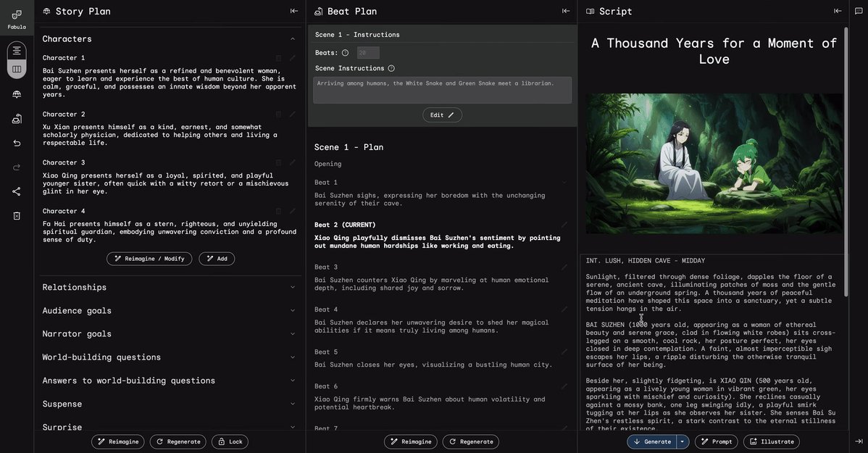The height and width of the screenshot is (453, 868).
Task: Click the delete icon in the left sidebar
Action: pos(17,216)
